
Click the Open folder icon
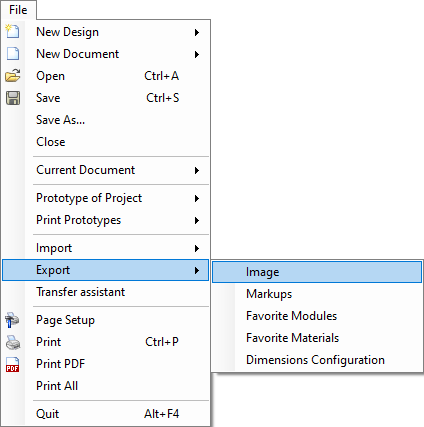pos(13,76)
